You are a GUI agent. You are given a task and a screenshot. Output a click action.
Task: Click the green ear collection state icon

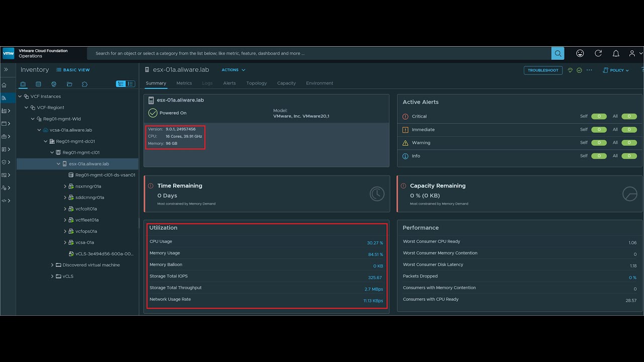(x=570, y=70)
